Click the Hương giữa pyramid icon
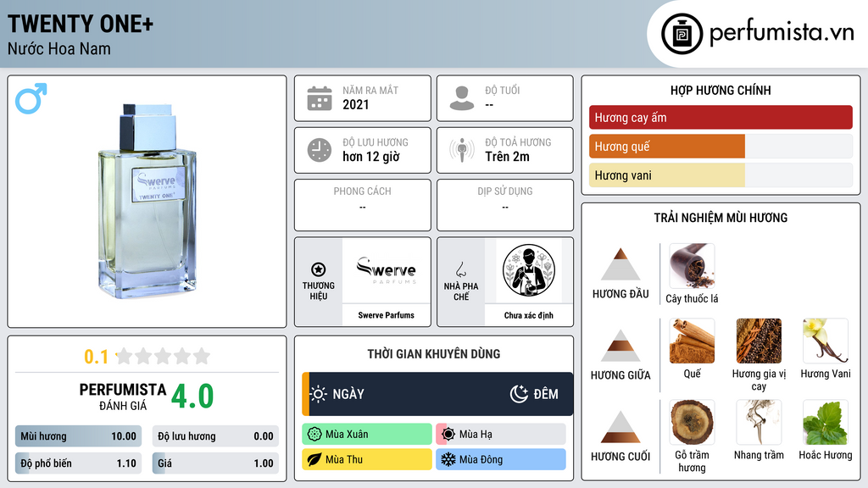This screenshot has width=868, height=488. 620,346
